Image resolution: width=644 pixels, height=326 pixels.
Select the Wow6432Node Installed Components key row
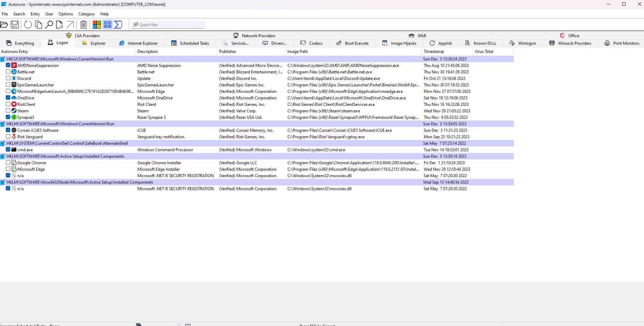tap(257, 182)
